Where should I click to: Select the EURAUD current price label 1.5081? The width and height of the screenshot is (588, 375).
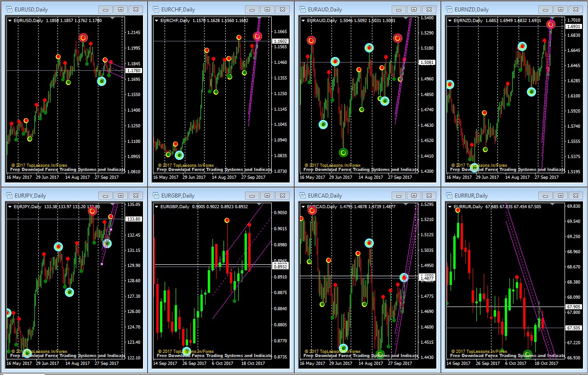click(x=427, y=62)
